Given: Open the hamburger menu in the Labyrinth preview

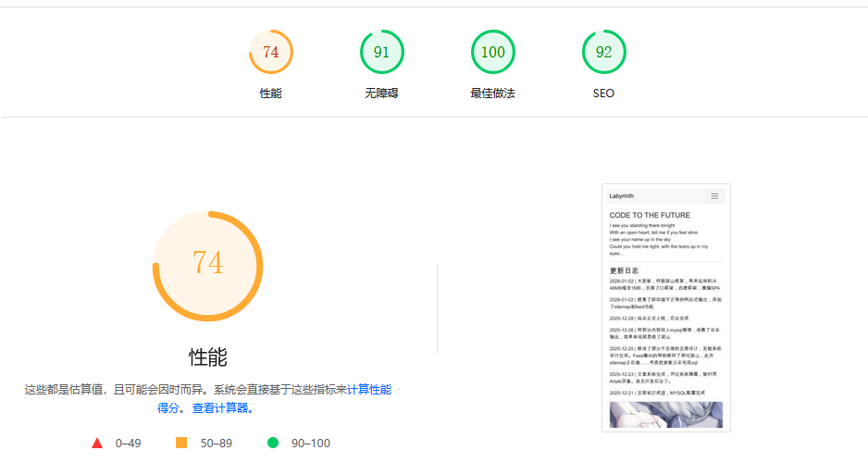Looking at the screenshot, I should coord(713,196).
